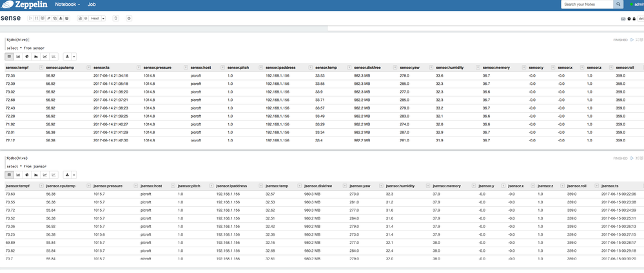
Task: Download sensor results data
Action: (68, 57)
